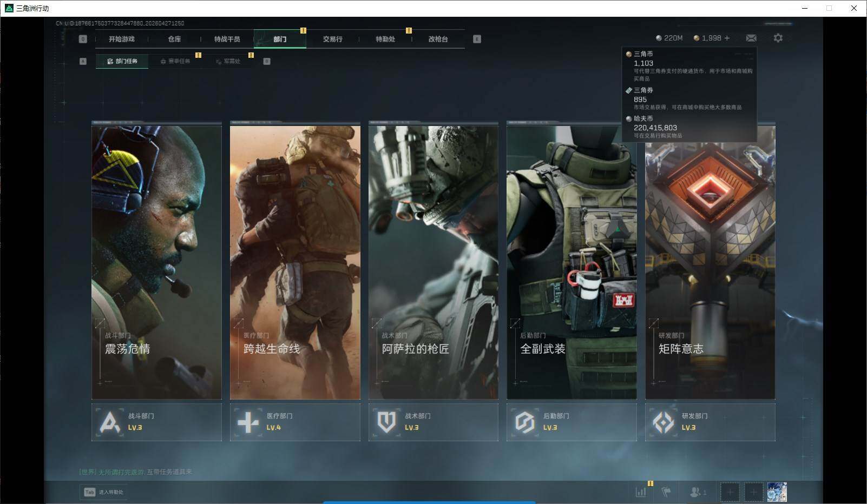Viewport: 867px width, 504px height.
Task: Click the 战斗部门 LV.3 button
Action: tap(156, 422)
